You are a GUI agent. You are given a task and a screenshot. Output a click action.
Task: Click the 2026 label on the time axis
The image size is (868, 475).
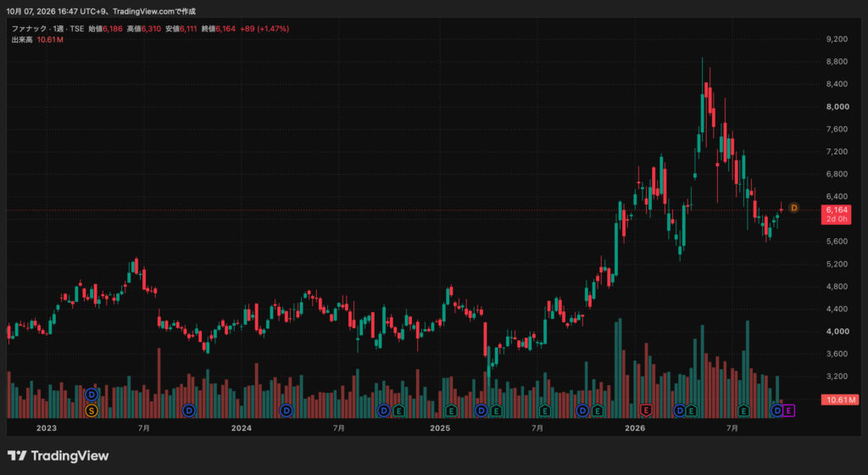pyautogui.click(x=635, y=428)
